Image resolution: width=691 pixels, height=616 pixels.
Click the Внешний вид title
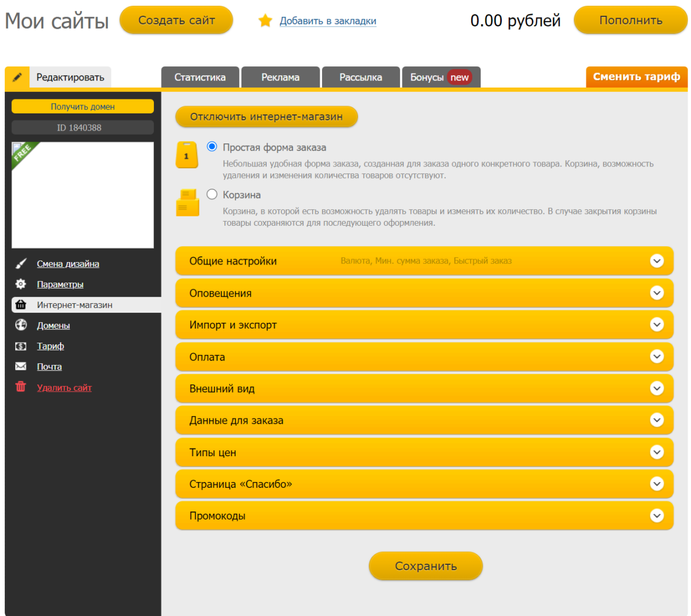coord(222,389)
